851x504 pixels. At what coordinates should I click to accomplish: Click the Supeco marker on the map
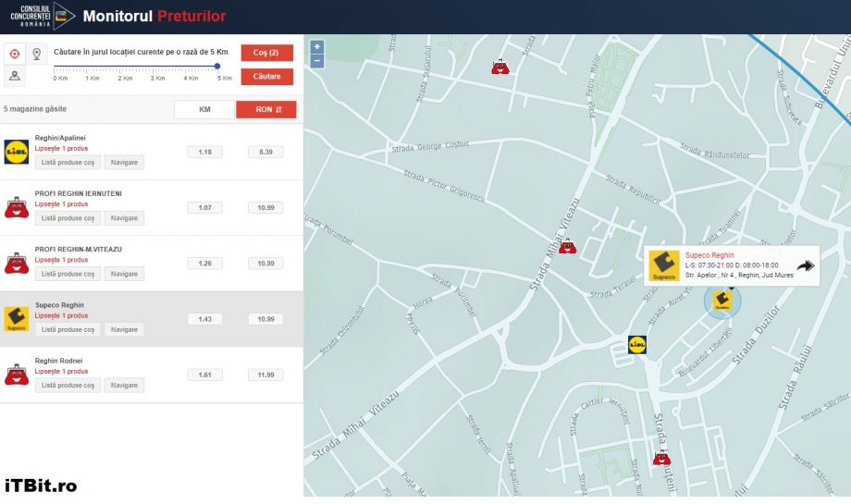pos(722,300)
